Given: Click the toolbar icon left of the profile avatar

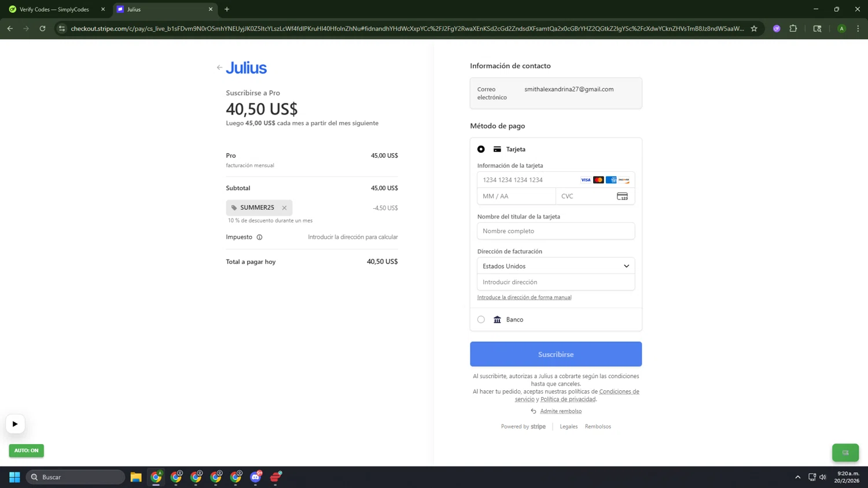Looking at the screenshot, I should (817, 28).
